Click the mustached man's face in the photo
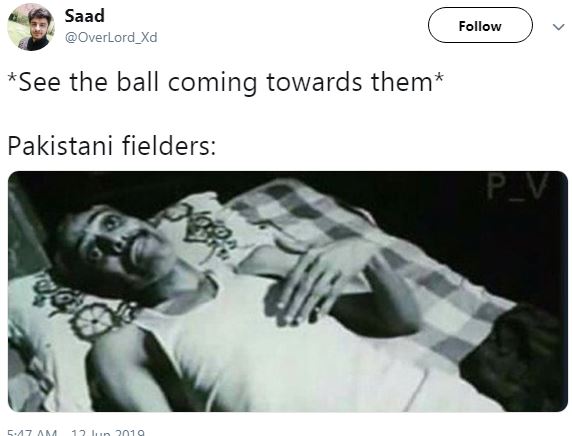This screenshot has height=436, width=572. pyautogui.click(x=120, y=247)
